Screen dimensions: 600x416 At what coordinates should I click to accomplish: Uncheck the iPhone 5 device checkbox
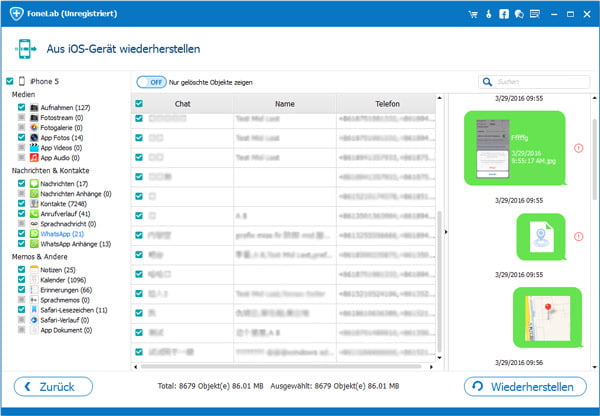[x=10, y=81]
